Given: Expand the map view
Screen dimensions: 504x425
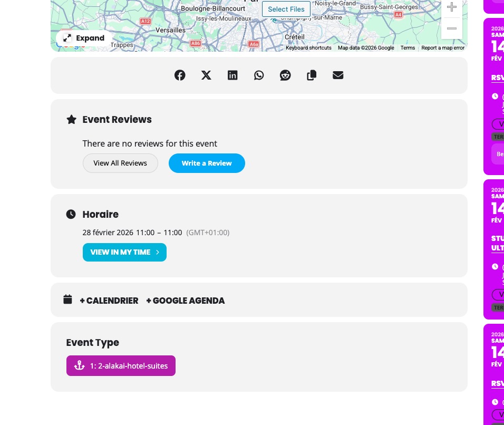Looking at the screenshot, I should (x=84, y=38).
